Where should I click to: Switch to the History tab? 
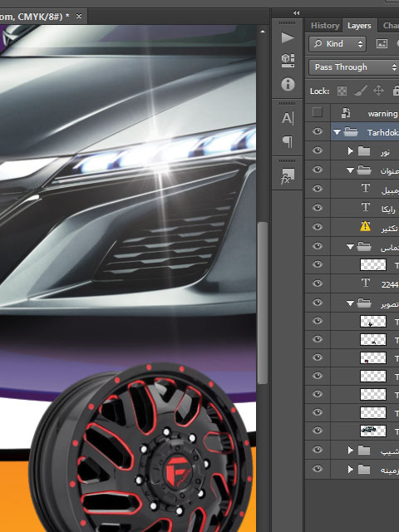[325, 26]
